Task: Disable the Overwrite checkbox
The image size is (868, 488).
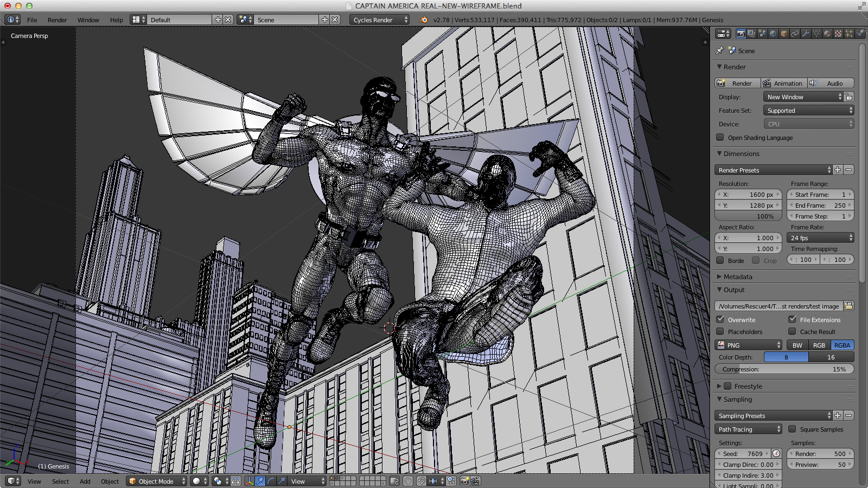Action: [x=720, y=319]
